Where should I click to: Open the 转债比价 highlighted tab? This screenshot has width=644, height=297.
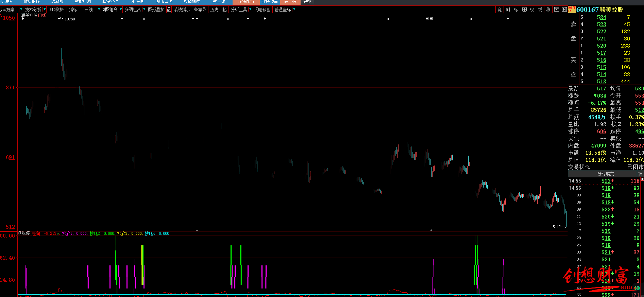[x=246, y=2]
